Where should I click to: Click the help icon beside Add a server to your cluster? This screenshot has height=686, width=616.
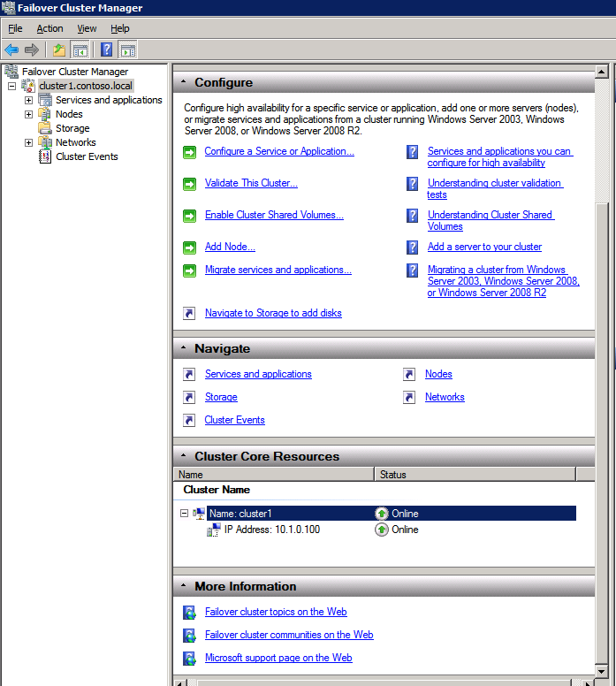pyautogui.click(x=412, y=248)
